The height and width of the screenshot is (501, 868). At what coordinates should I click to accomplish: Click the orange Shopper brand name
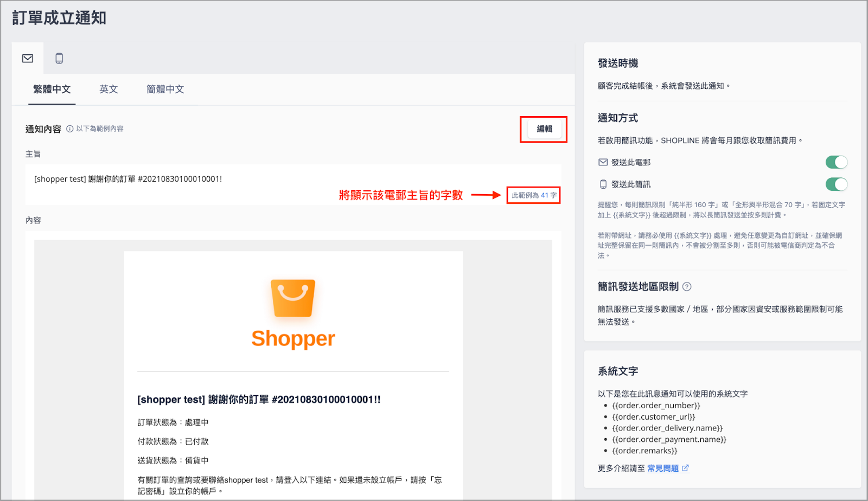[293, 339]
